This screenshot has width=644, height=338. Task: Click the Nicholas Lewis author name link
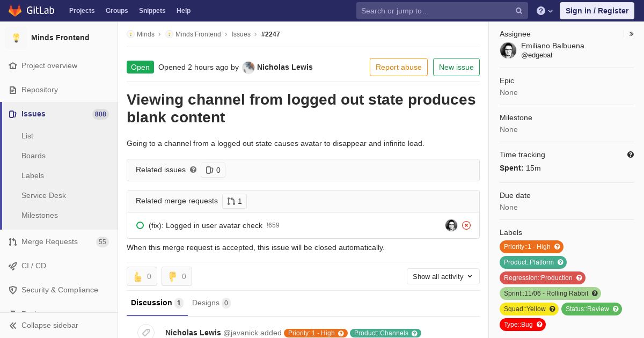(x=285, y=67)
